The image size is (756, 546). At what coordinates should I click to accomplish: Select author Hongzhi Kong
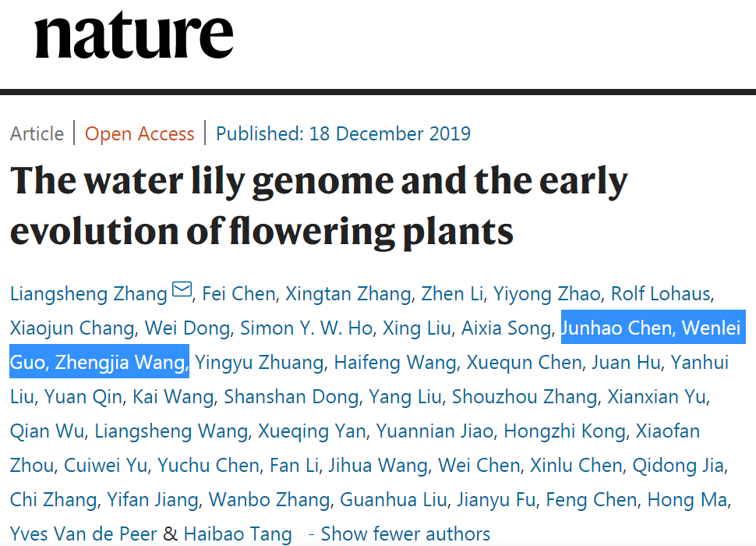point(564,431)
